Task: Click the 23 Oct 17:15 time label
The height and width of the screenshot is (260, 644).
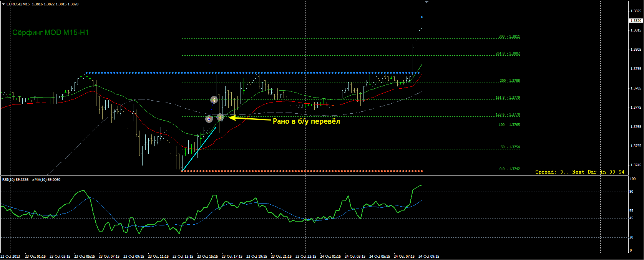Action: (x=232, y=256)
